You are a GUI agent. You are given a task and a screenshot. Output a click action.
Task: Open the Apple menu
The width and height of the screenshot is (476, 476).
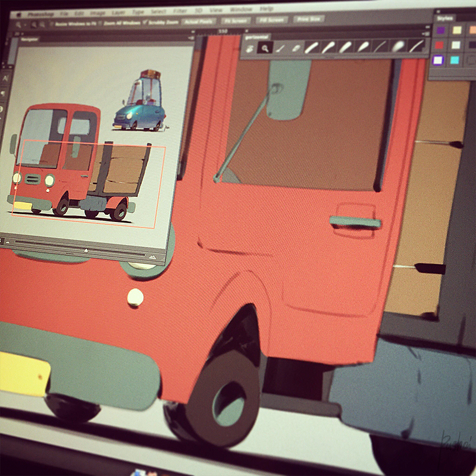(19, 14)
